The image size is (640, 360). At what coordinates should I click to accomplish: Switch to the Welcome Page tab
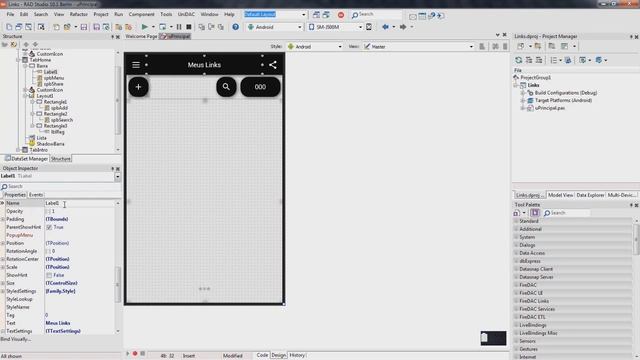coord(141,36)
